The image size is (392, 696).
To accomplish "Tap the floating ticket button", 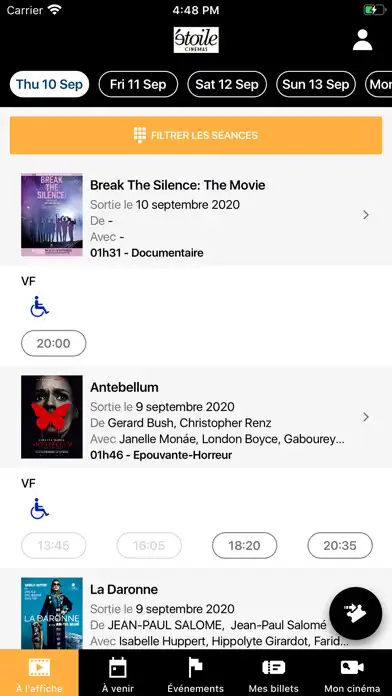I will (356, 613).
